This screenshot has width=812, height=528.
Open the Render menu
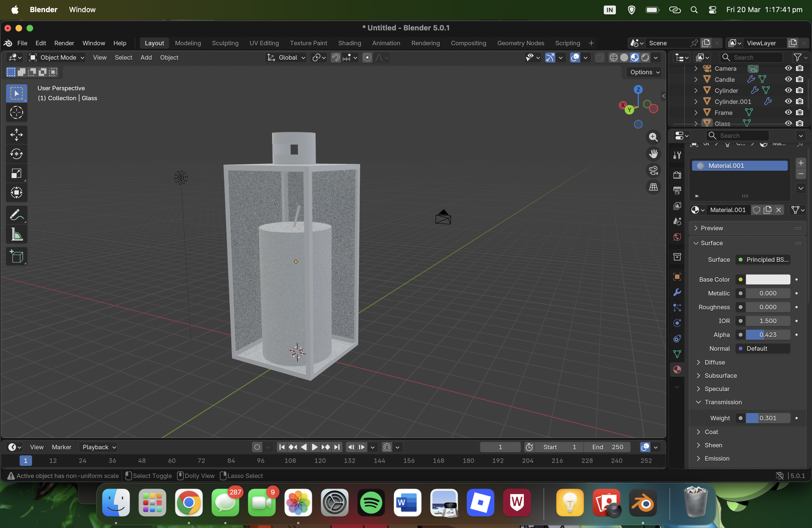tap(64, 43)
